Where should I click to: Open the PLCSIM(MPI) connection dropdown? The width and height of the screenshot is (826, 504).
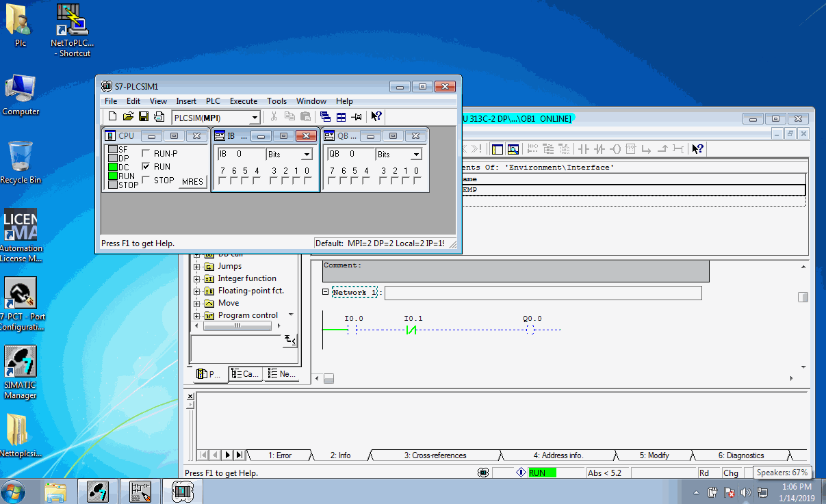tap(255, 118)
